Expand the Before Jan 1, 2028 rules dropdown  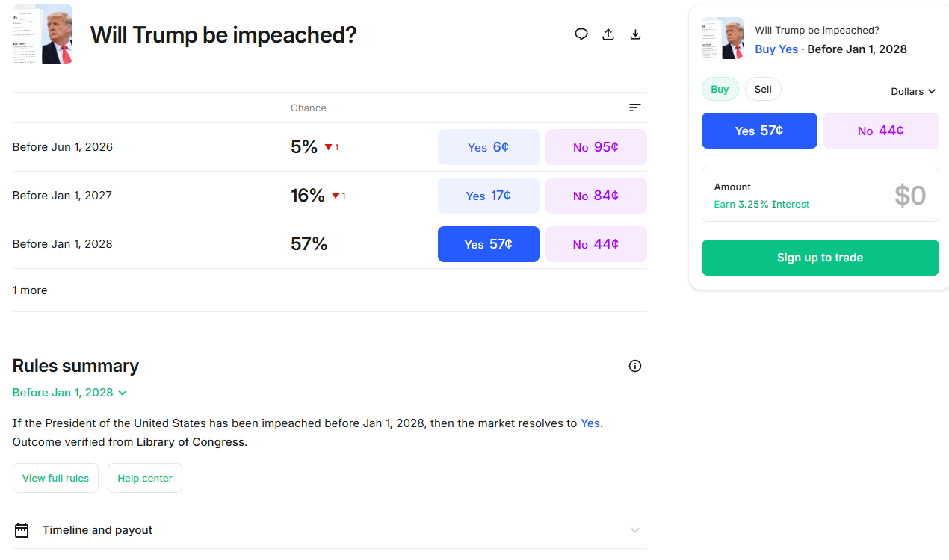(69, 393)
